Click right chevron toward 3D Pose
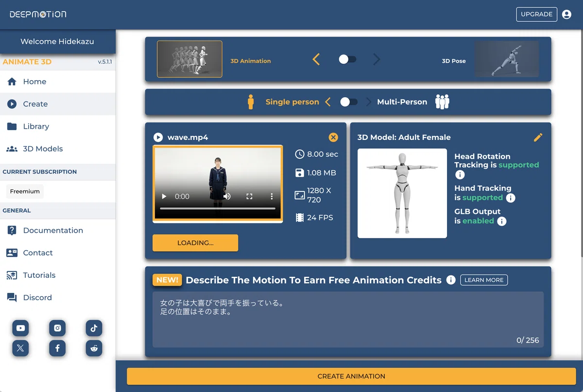This screenshot has width=583, height=392. click(x=377, y=60)
